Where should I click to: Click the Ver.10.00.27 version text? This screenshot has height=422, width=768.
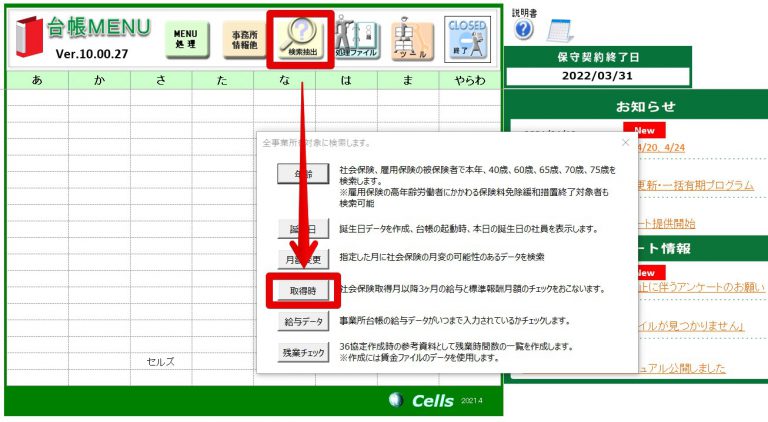click(x=92, y=54)
